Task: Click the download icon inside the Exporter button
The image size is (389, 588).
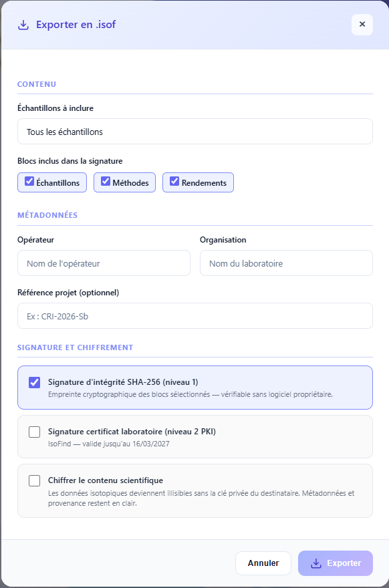Action: [315, 563]
